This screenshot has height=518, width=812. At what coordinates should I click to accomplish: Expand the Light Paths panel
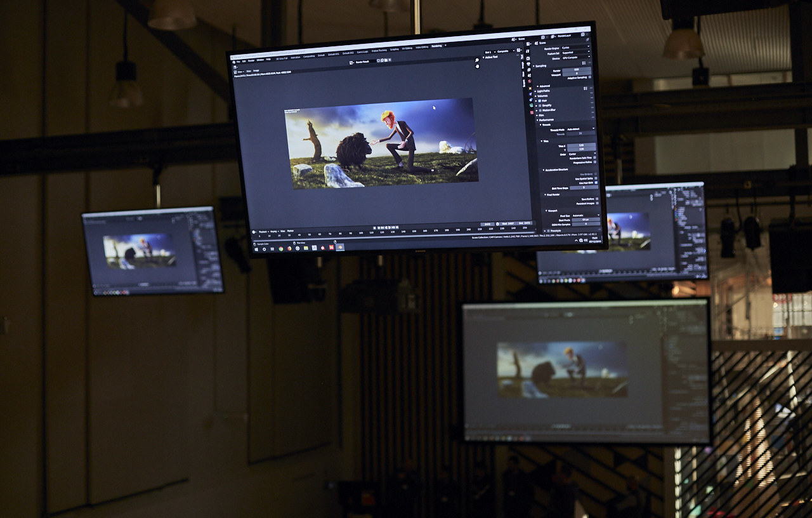coord(543,91)
